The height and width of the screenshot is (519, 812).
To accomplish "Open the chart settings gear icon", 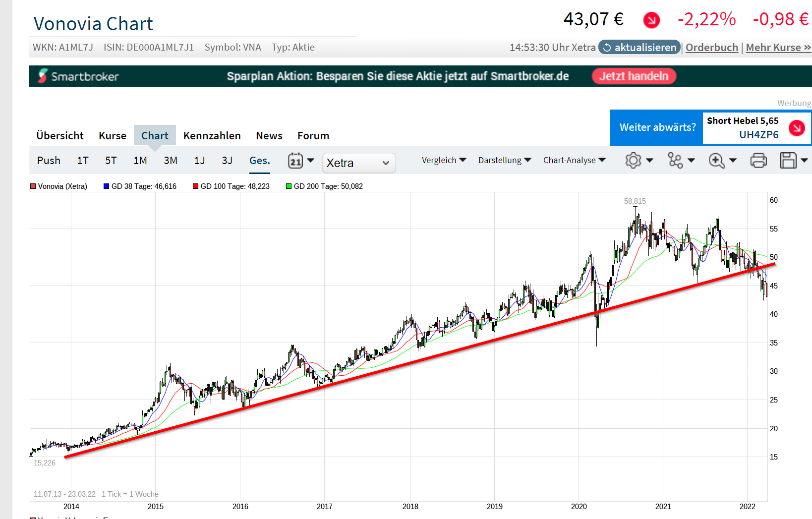I will coord(633,161).
